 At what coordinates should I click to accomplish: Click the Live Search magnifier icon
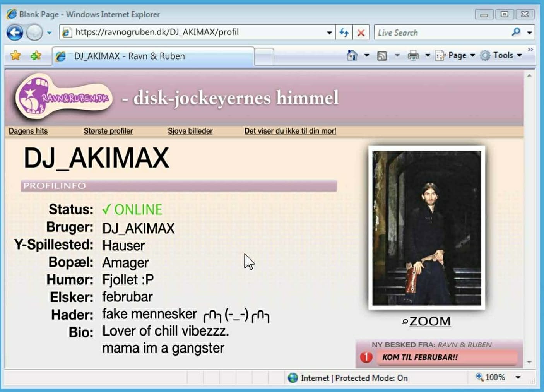click(516, 33)
